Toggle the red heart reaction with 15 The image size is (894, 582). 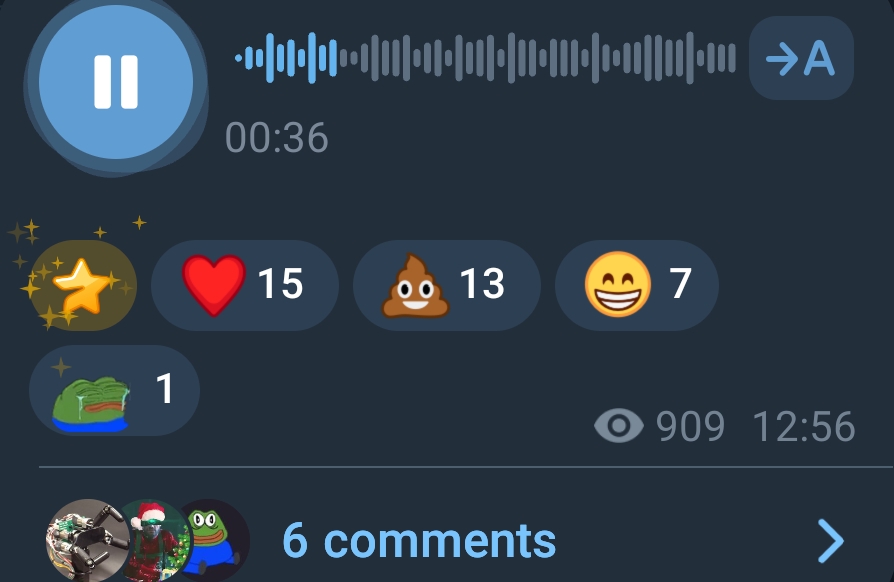(245, 285)
